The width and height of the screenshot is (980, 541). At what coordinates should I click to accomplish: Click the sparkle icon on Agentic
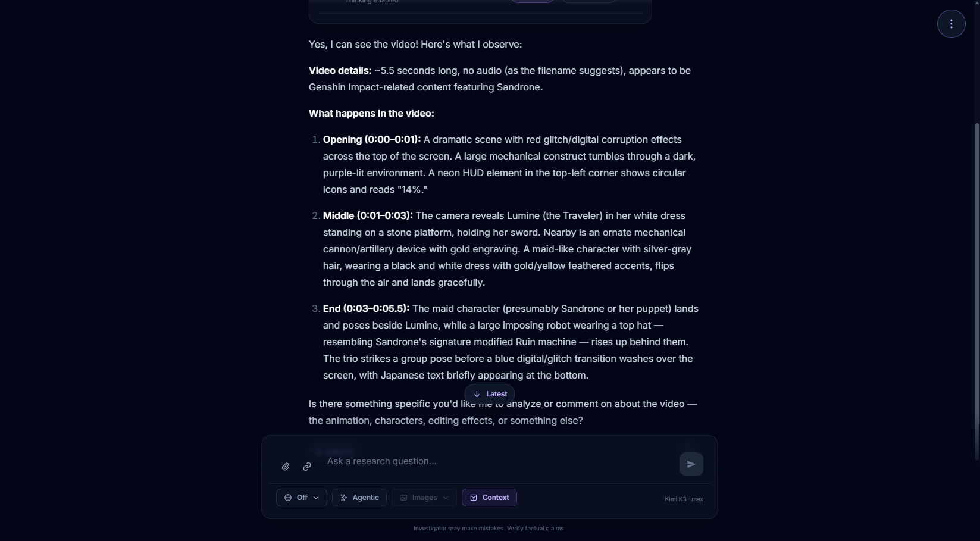pos(344,498)
